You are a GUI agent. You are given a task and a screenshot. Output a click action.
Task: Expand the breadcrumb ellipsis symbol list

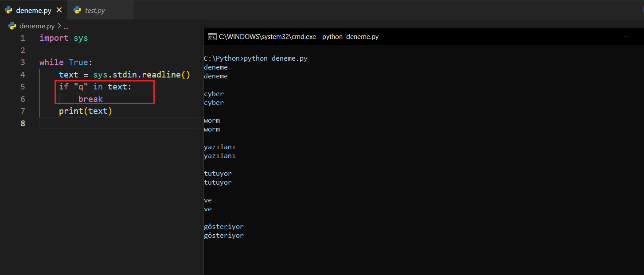(66, 26)
